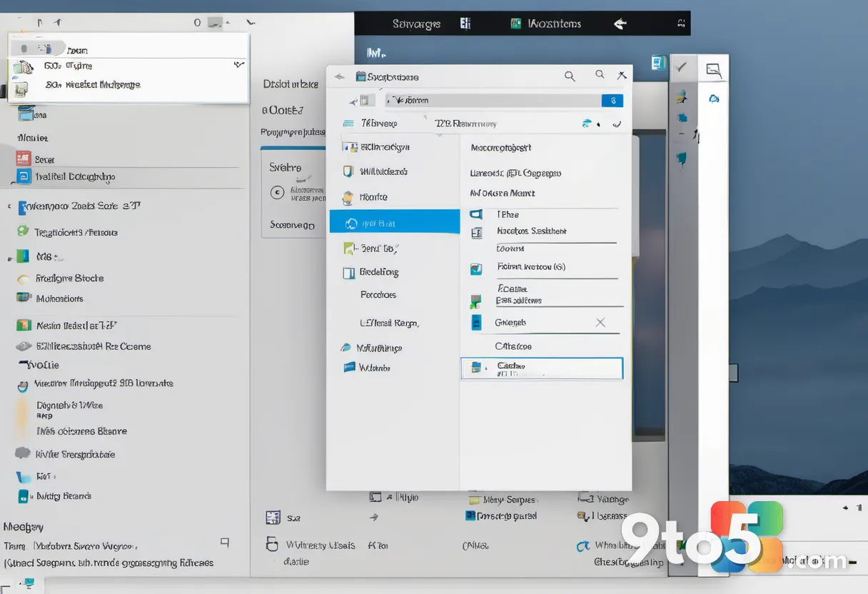Click the user avatar icon in the dialog sidebar
This screenshot has height=594, width=868.
click(348, 198)
